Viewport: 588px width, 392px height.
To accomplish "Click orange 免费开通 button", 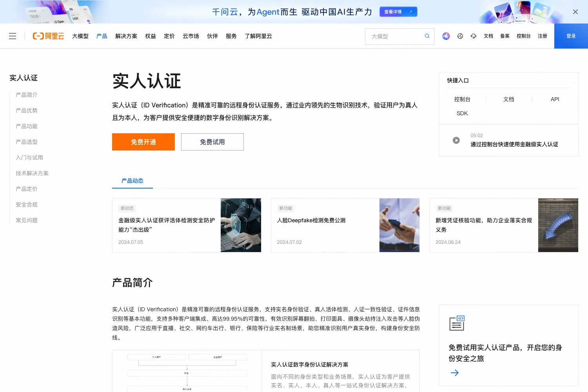I will tap(143, 142).
